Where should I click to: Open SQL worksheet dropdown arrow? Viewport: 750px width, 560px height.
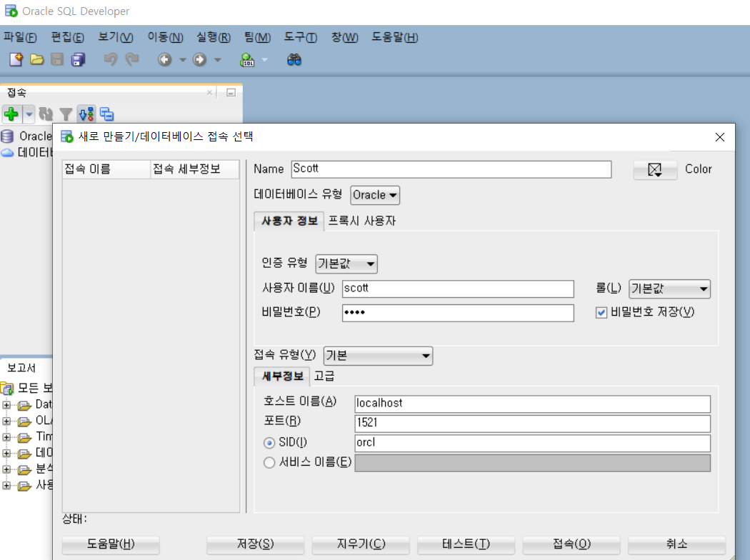(x=264, y=60)
